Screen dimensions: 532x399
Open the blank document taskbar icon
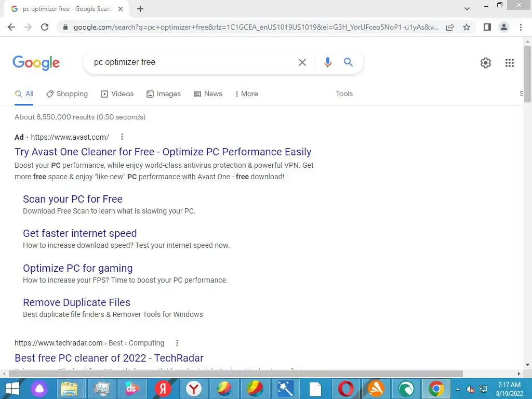tap(315, 389)
